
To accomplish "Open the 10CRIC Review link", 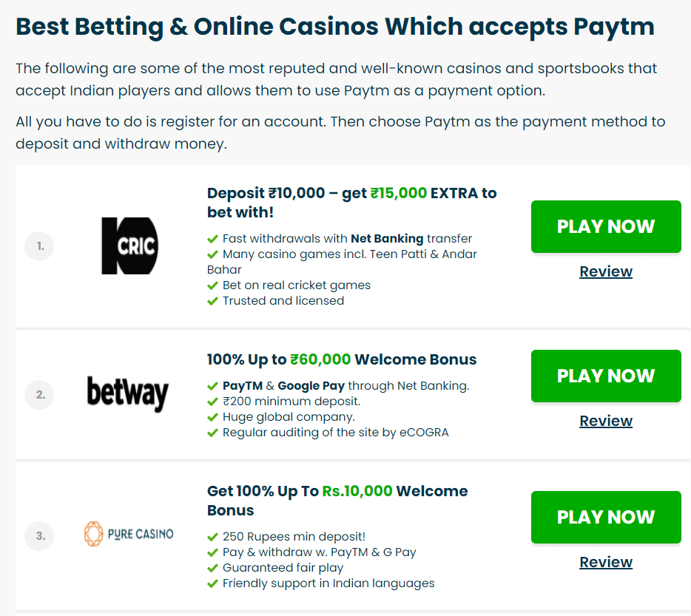I will point(606,271).
